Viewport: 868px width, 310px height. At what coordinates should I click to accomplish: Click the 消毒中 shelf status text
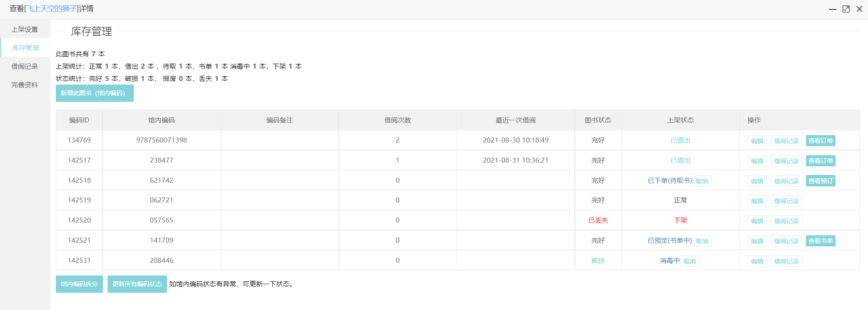(x=670, y=261)
